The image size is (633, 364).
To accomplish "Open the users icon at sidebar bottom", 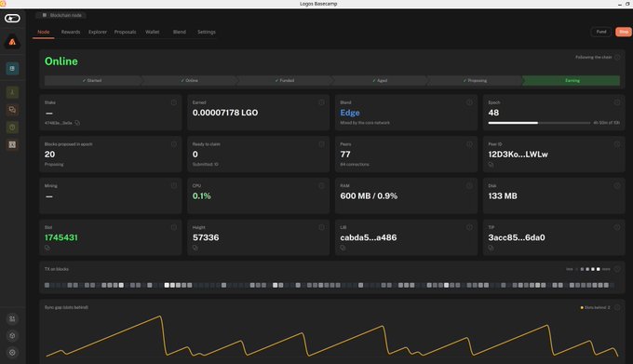I will 12,318.
